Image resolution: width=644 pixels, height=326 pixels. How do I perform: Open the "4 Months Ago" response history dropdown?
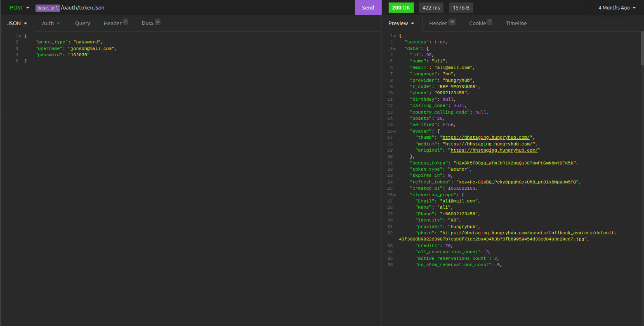(x=617, y=7)
